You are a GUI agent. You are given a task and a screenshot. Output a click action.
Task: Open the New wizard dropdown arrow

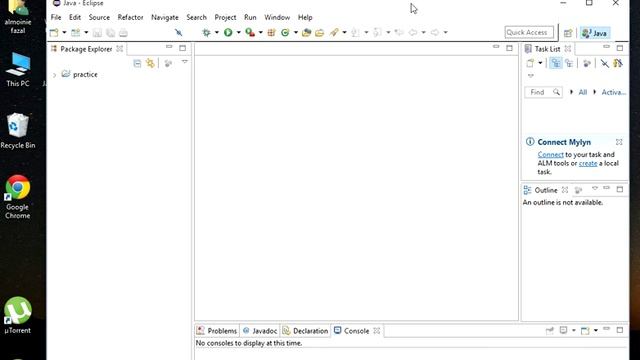point(64,33)
